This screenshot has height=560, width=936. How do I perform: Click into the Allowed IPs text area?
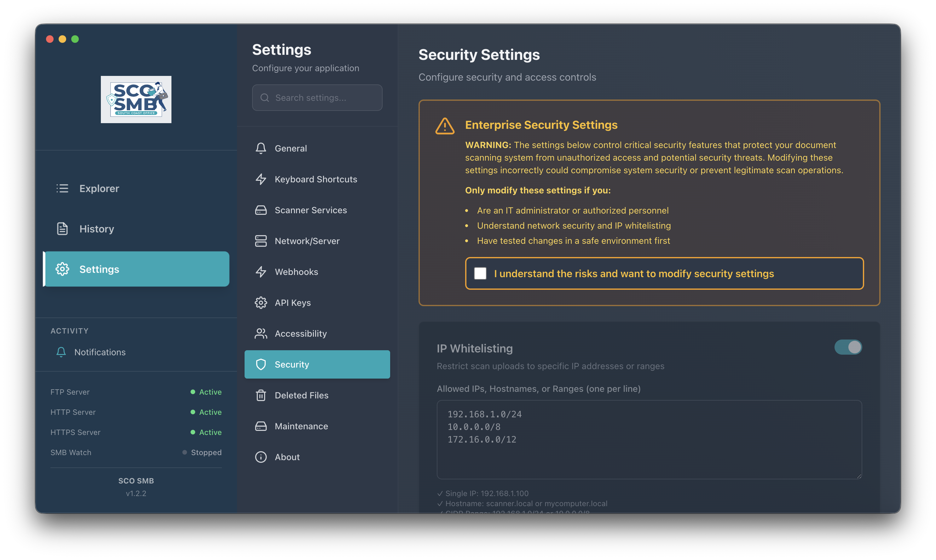(649, 440)
